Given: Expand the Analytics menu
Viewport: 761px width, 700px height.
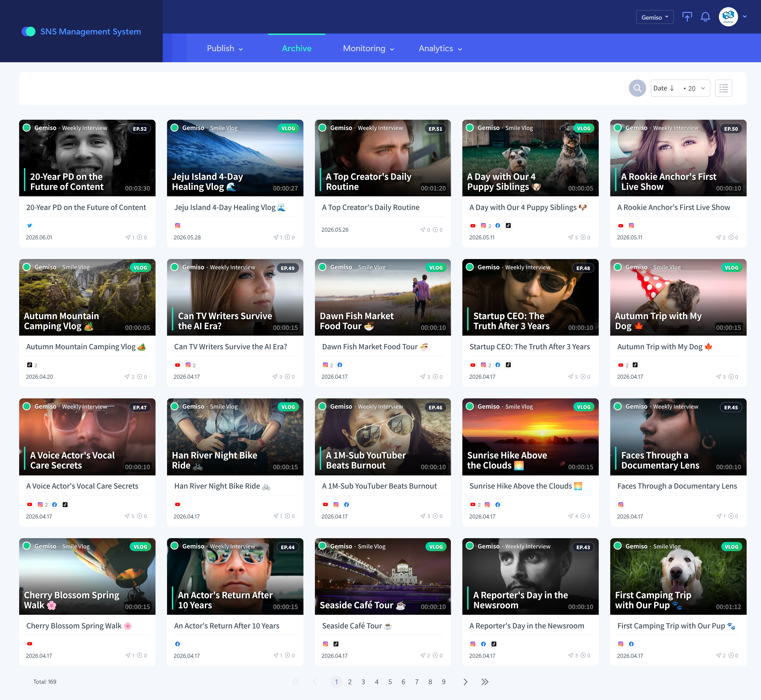Looking at the screenshot, I should [x=440, y=49].
